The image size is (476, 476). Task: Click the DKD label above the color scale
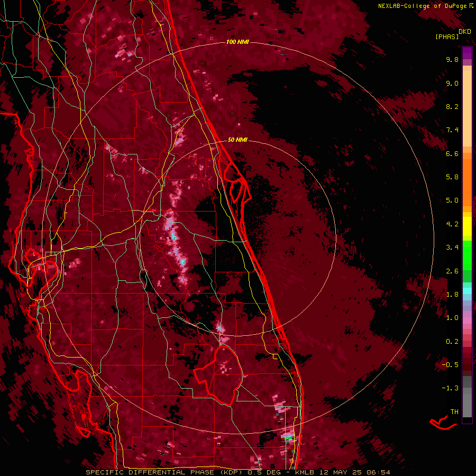tap(465, 32)
